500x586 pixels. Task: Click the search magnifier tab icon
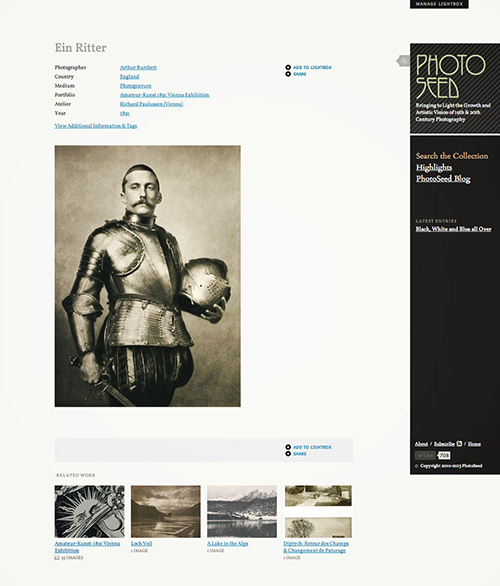pyautogui.click(x=404, y=61)
